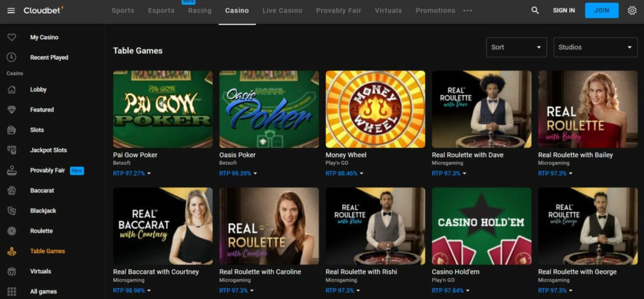644x299 pixels.
Task: Click the Provably Fair icon in sidebar
Action: pos(11,170)
